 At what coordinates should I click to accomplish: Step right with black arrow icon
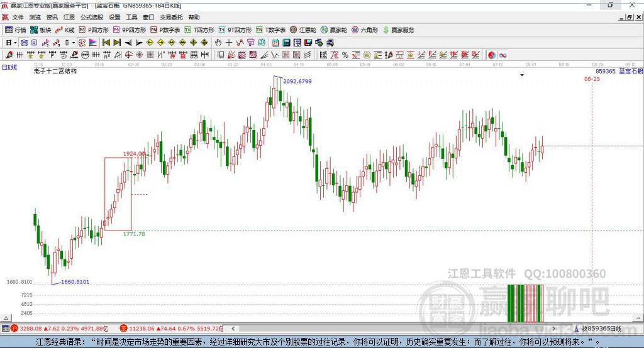(x=139, y=43)
